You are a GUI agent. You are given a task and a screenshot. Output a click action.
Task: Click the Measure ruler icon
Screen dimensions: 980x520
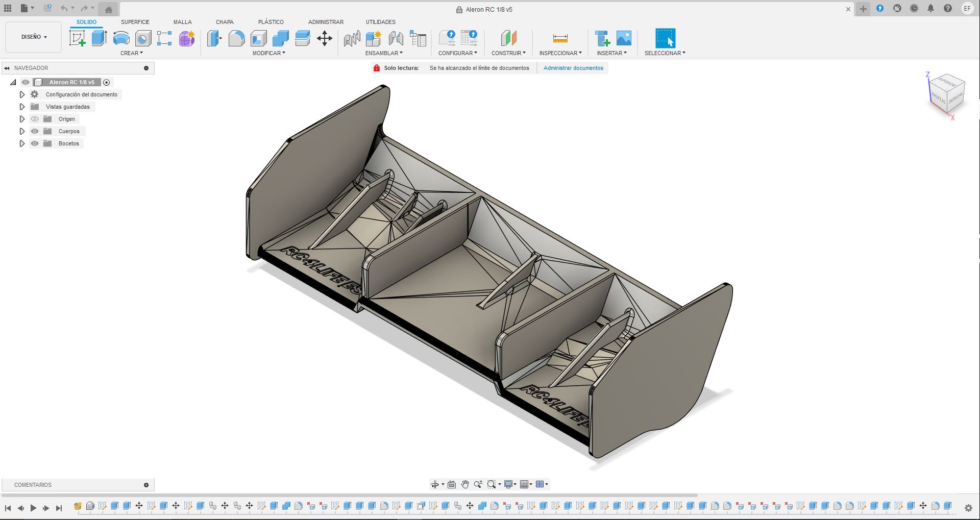point(560,38)
